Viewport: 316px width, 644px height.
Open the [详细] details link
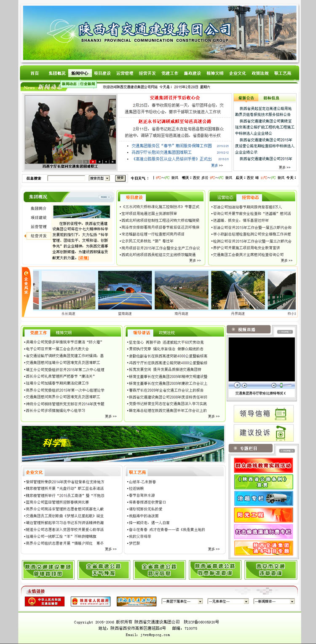pyautogui.click(x=83, y=258)
